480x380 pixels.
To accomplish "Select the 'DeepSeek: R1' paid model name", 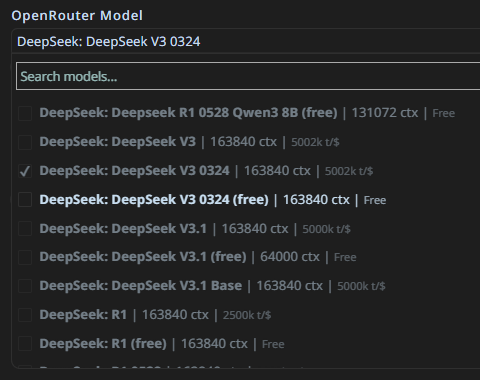I will click(x=83, y=315).
